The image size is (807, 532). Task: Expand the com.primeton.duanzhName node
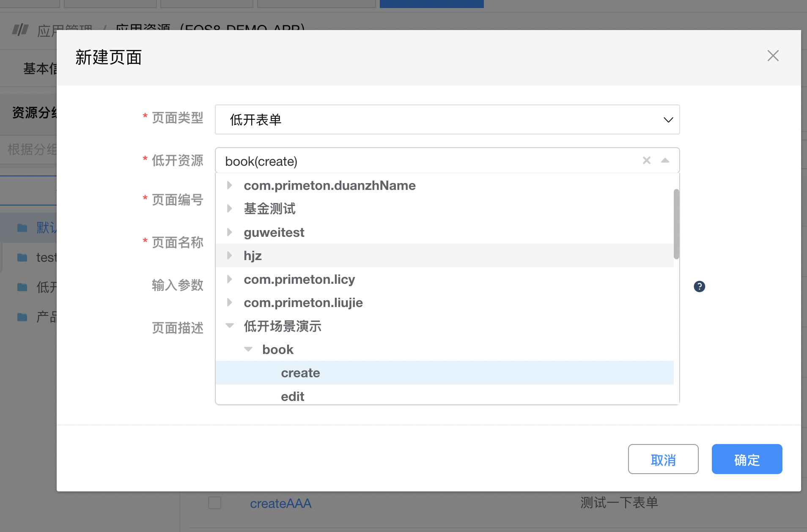click(x=229, y=185)
